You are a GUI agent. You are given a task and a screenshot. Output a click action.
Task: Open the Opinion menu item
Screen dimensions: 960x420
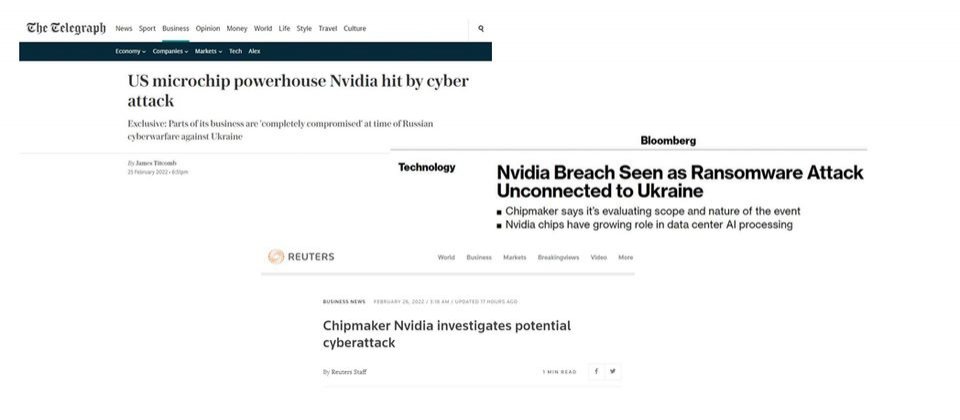pos(208,28)
